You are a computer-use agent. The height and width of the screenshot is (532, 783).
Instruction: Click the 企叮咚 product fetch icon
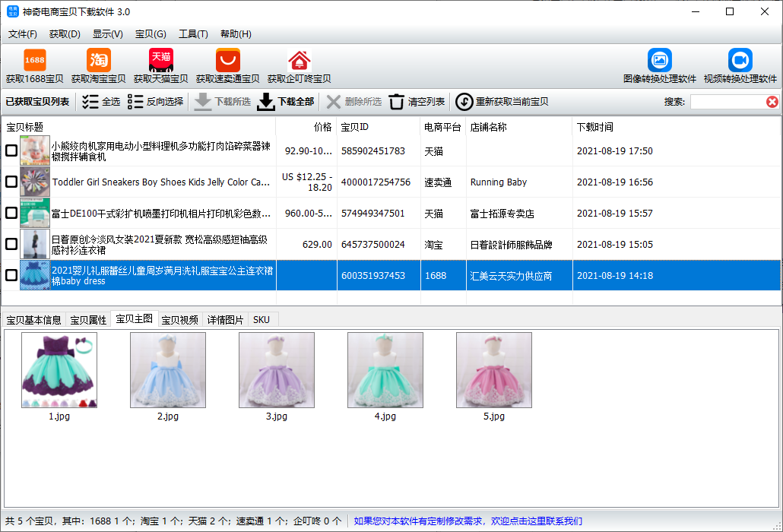(299, 60)
